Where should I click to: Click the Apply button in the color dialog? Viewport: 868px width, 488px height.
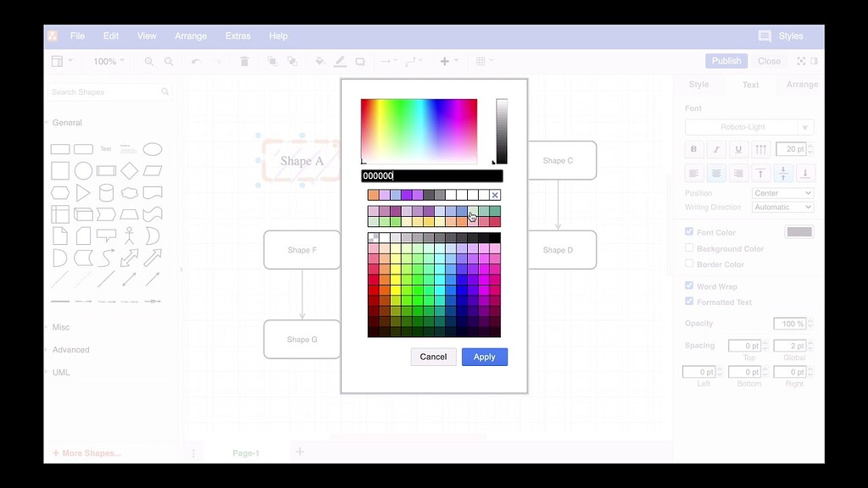tap(484, 357)
